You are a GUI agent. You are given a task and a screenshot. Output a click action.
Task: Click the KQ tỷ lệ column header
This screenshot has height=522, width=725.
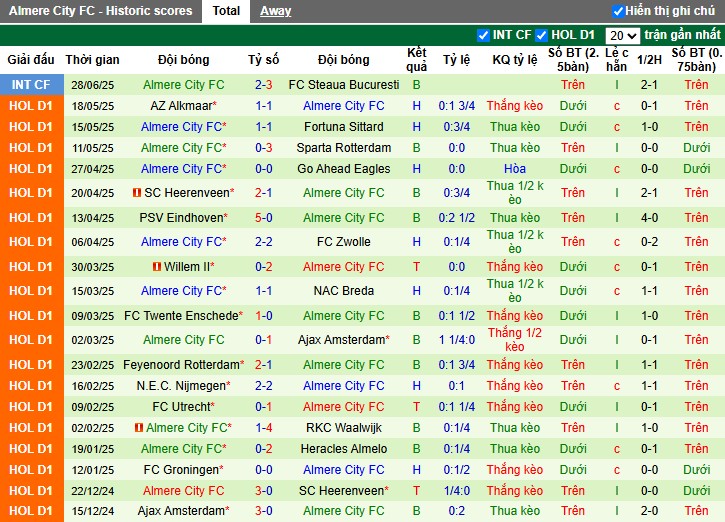(515, 60)
